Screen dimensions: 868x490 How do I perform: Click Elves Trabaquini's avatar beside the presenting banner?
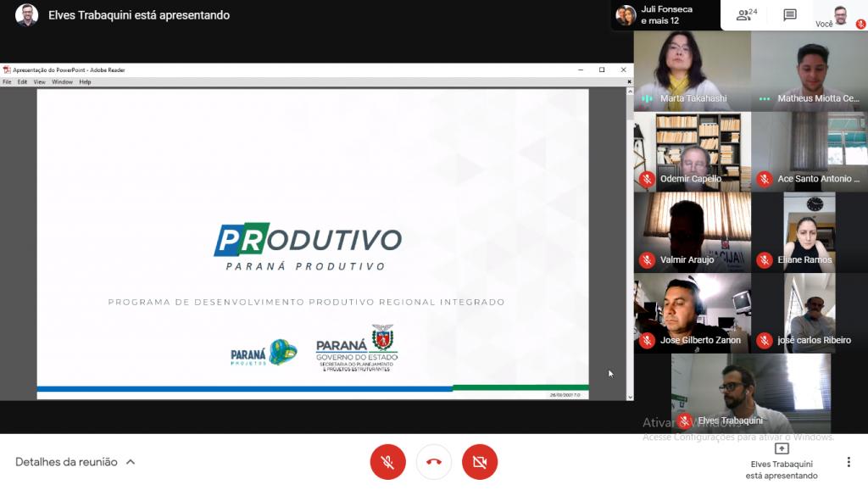(26, 15)
